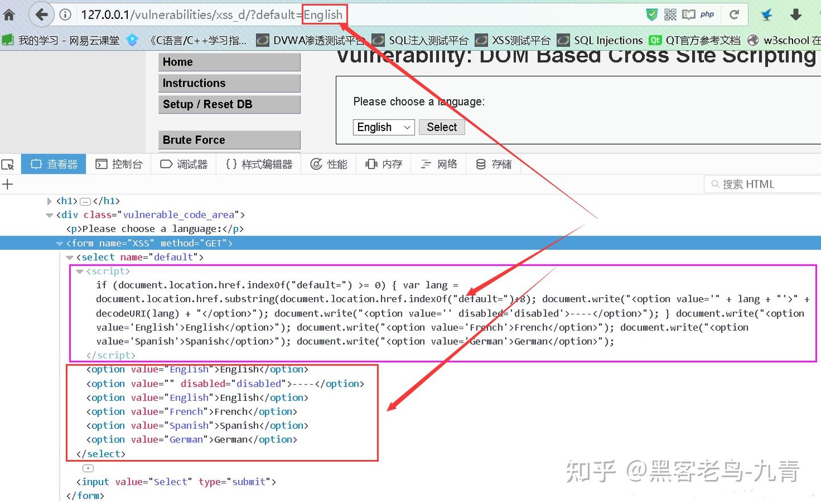Go back with the browser back arrow

(x=41, y=15)
